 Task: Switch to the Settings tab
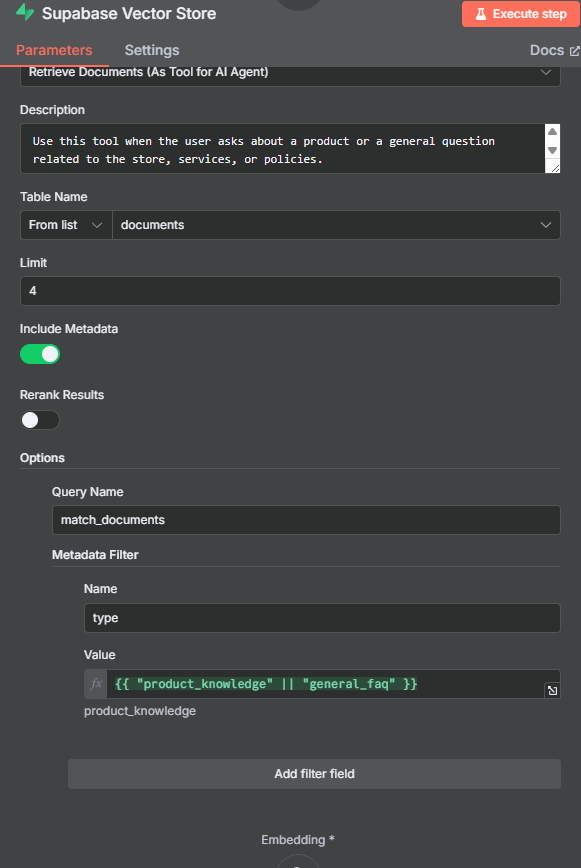[x=152, y=50]
